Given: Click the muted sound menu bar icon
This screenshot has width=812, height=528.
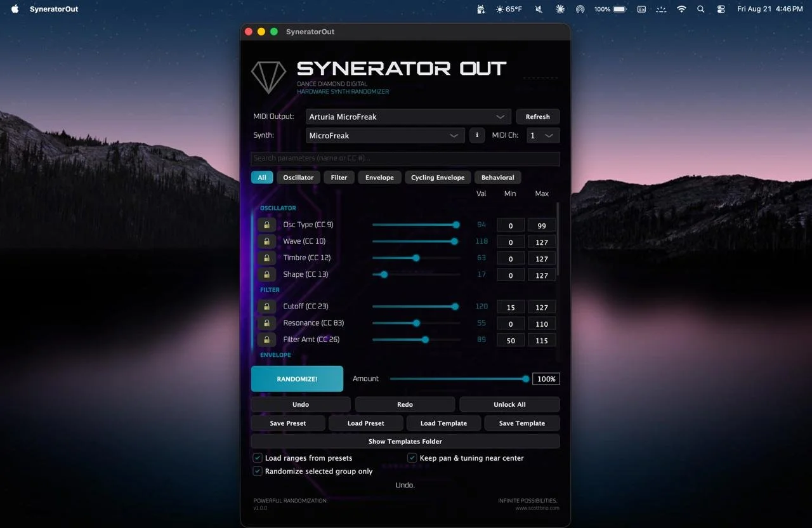Looking at the screenshot, I should tap(539, 9).
